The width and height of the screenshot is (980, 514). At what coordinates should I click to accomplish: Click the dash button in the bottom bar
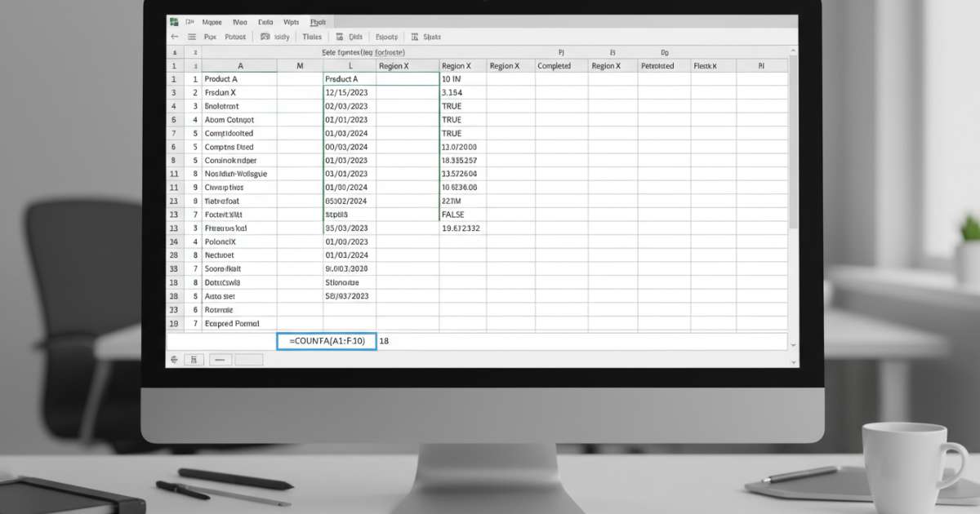[220, 359]
